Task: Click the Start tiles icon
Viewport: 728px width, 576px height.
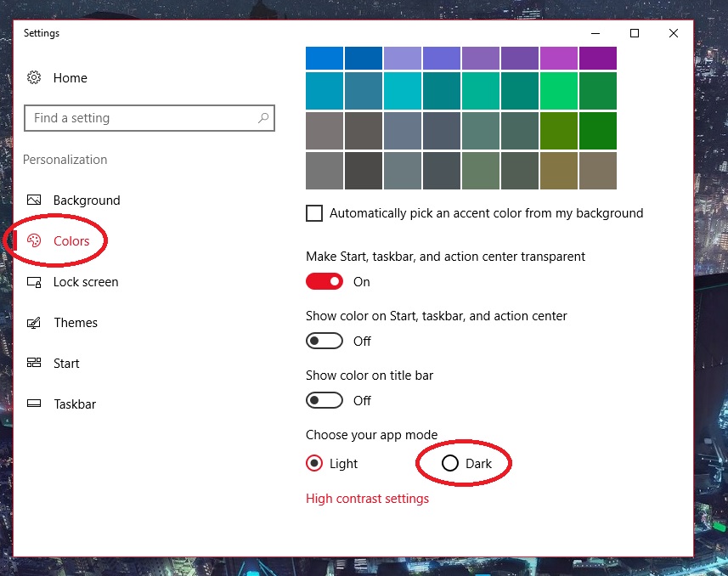Action: [x=34, y=363]
